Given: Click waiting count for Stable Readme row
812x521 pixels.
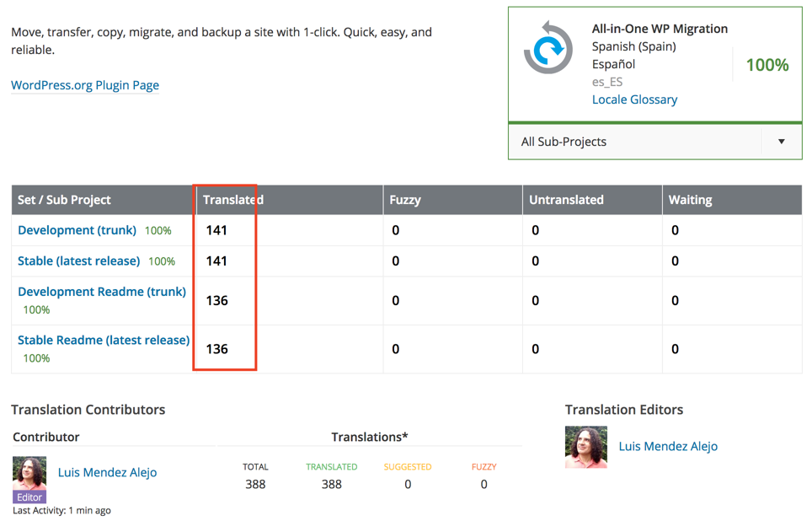Looking at the screenshot, I should (676, 349).
